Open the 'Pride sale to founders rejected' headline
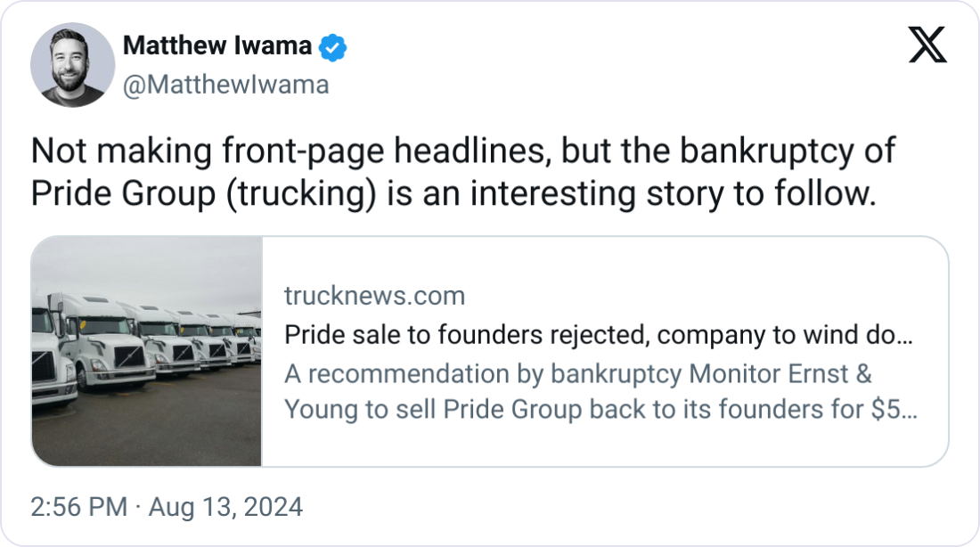The width and height of the screenshot is (980, 547). [597, 335]
